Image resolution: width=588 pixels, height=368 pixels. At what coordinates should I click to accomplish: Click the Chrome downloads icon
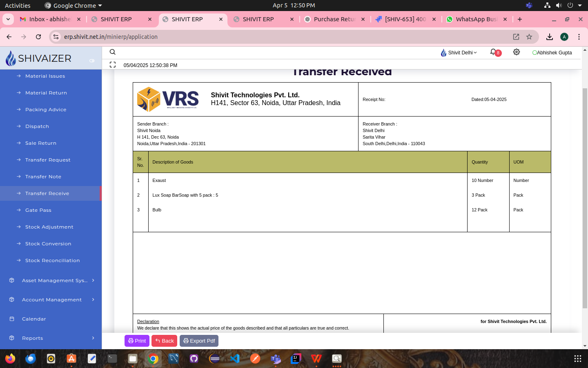550,37
